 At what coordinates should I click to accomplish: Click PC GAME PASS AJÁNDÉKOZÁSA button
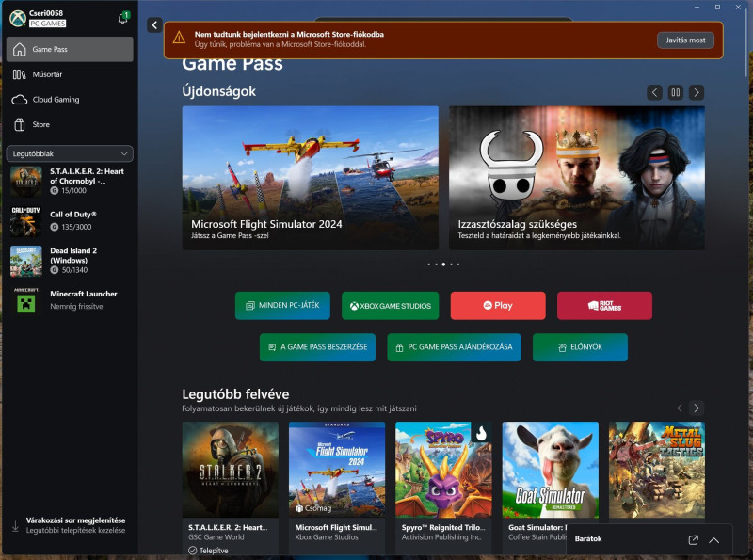pyautogui.click(x=455, y=347)
